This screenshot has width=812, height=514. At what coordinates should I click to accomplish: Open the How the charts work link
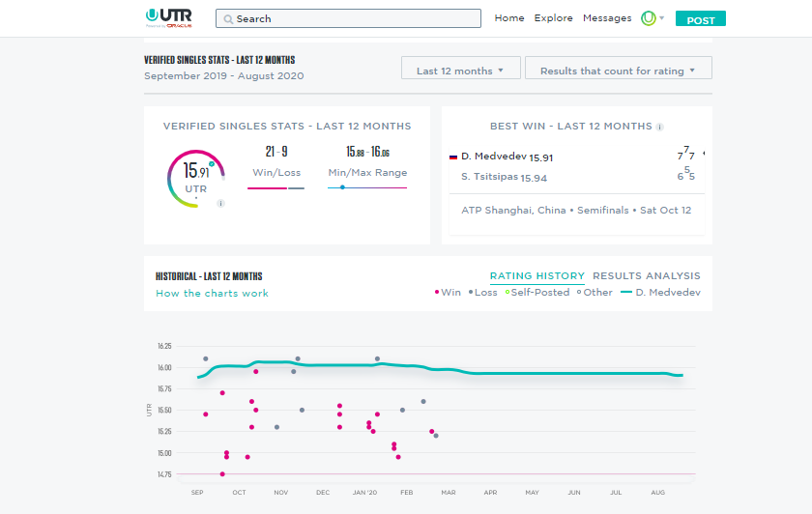coord(213,294)
